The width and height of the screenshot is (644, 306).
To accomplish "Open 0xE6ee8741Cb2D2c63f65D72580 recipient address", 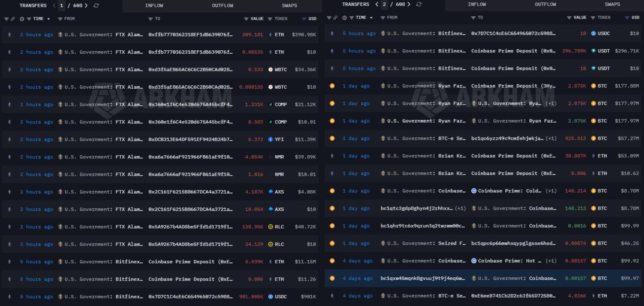I will click(x=513, y=296).
